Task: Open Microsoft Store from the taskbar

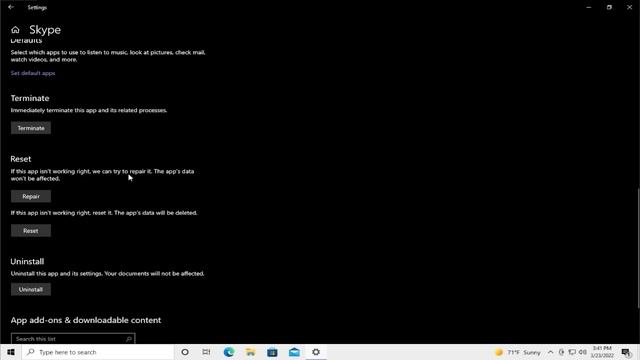Action: point(272,352)
